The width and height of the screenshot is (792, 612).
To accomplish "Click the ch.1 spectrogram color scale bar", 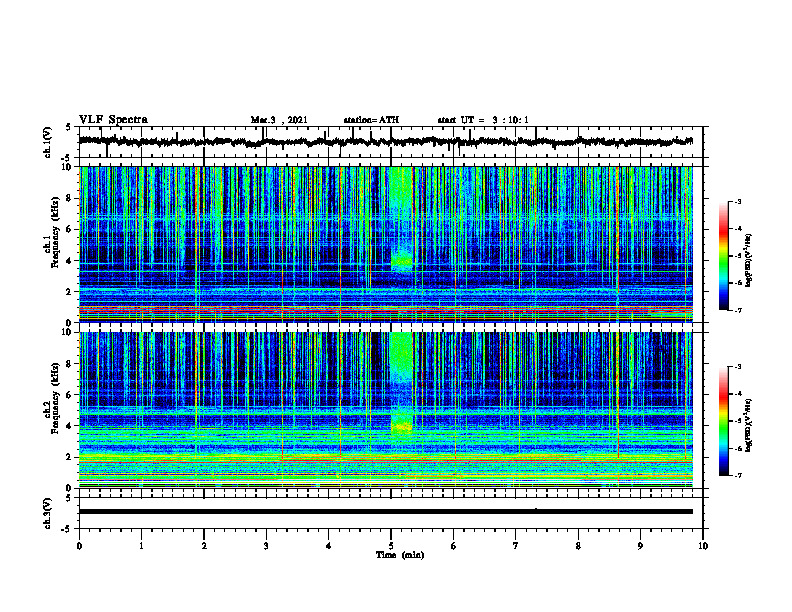I will tap(723, 256).
